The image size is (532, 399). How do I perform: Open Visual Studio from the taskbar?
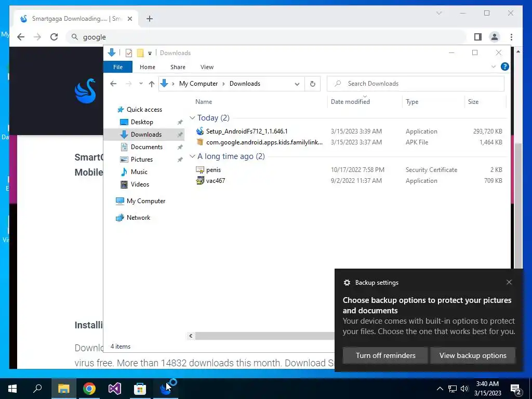pos(115,389)
